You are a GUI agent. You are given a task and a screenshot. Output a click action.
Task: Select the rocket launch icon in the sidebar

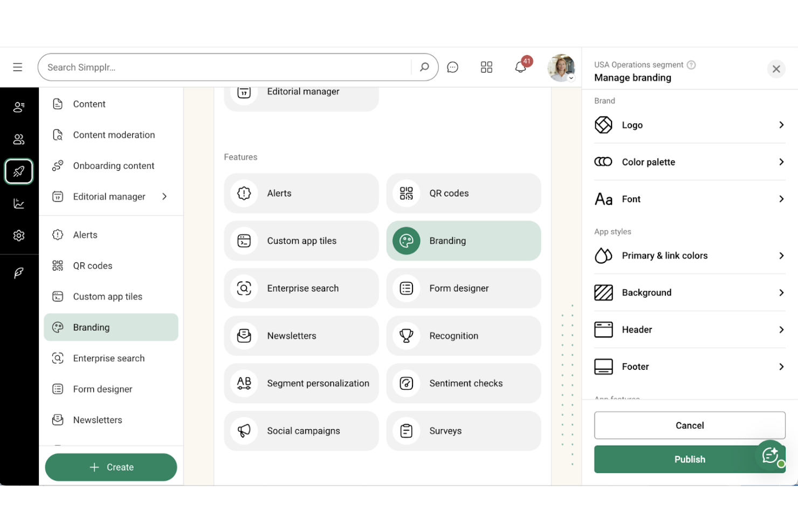pos(19,171)
